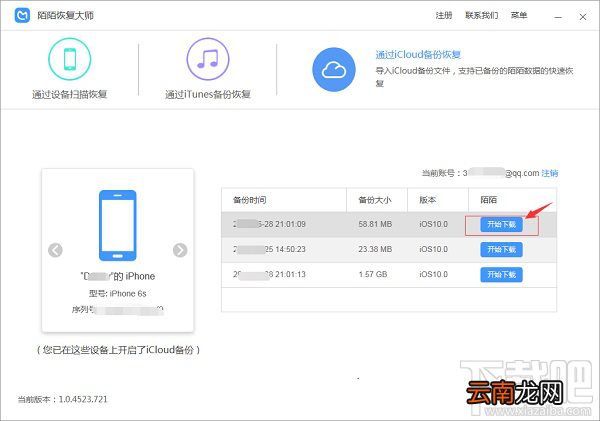
Task: Click the iCloud backup description text
Action: 474,77
